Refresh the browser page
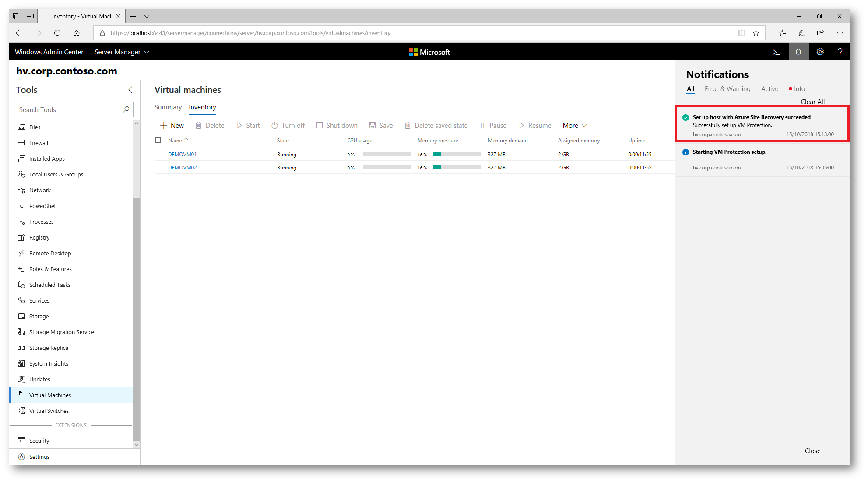The image size is (868, 483). [x=57, y=33]
